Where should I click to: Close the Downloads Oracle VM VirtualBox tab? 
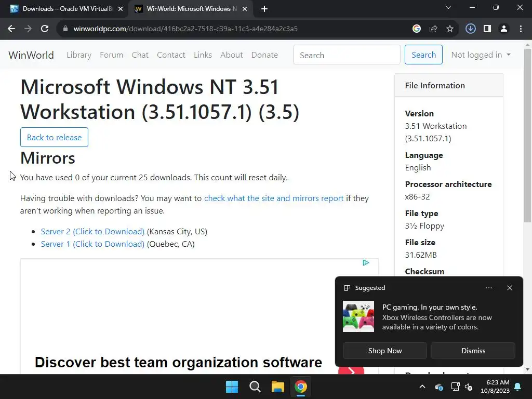click(121, 9)
